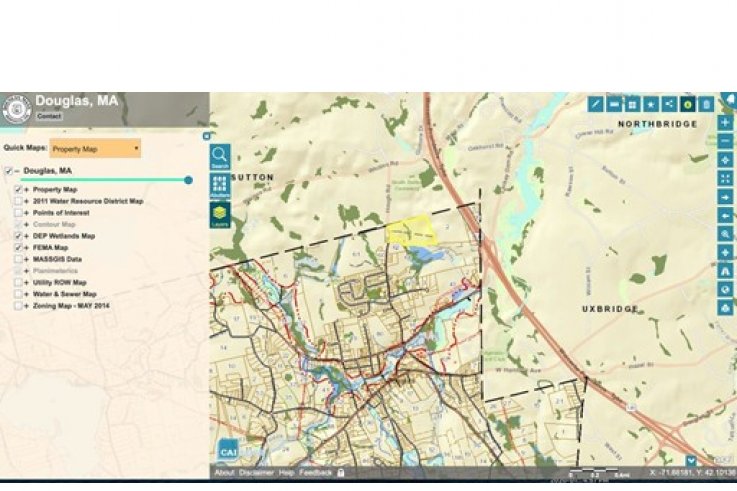
Task: Click the share map icon
Action: coord(669,103)
